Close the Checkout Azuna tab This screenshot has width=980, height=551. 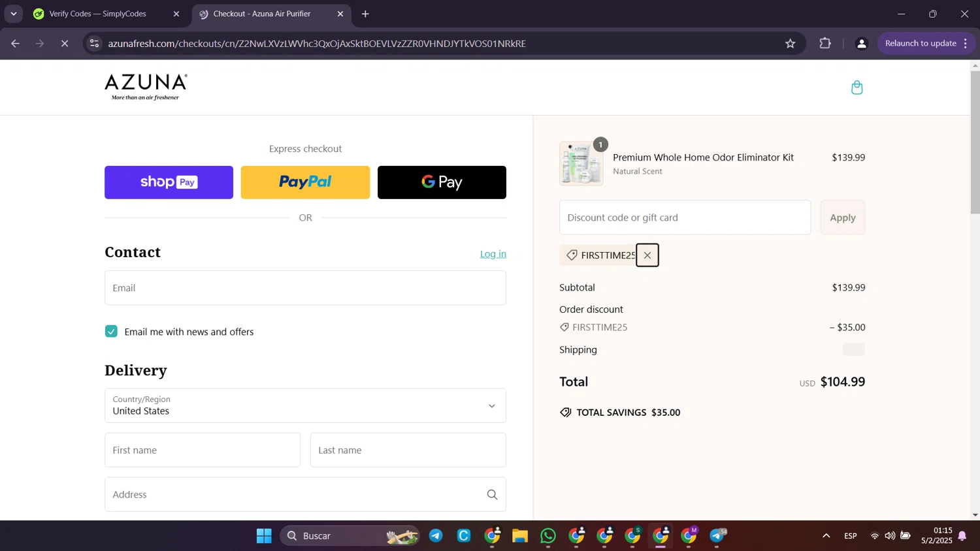[x=340, y=14]
